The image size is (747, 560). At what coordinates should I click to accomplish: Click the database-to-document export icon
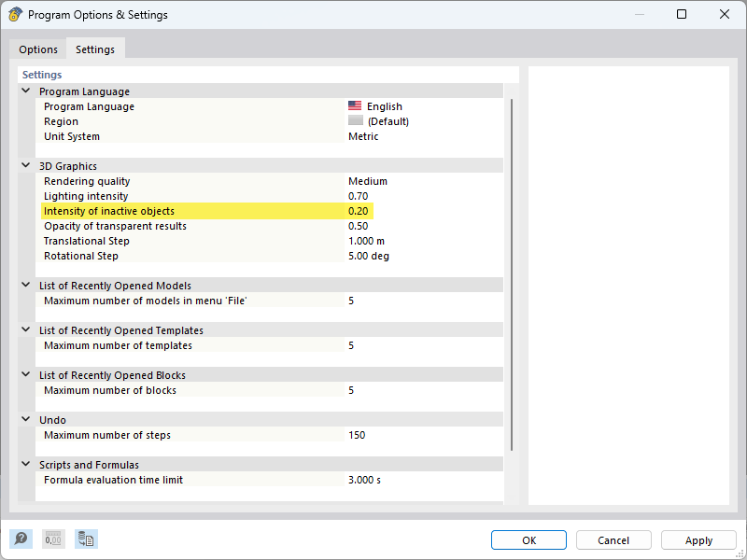click(x=86, y=539)
